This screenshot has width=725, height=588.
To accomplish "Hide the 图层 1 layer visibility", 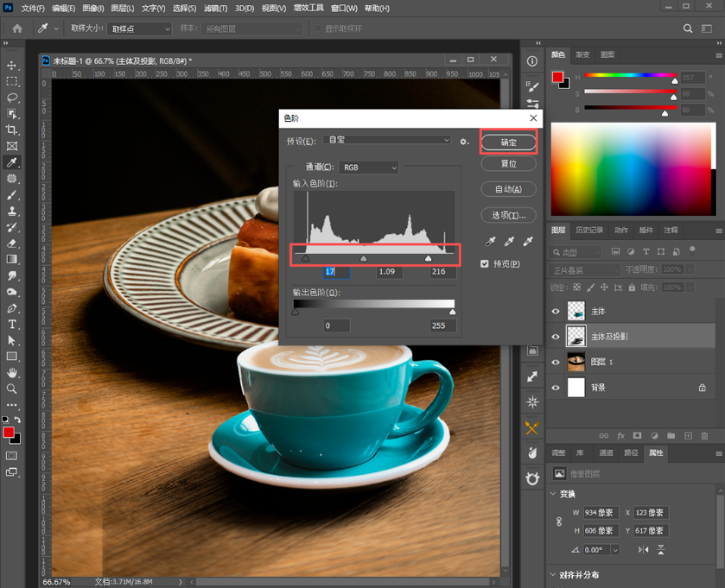I will click(556, 362).
